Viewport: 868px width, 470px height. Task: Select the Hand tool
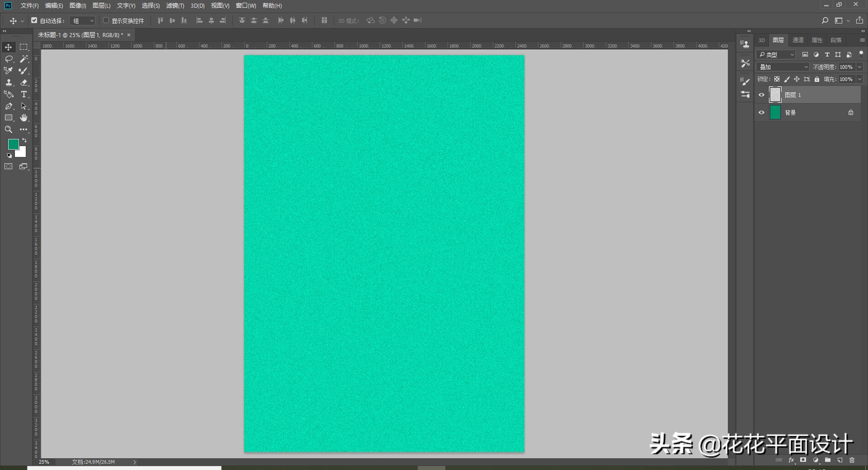click(24, 118)
